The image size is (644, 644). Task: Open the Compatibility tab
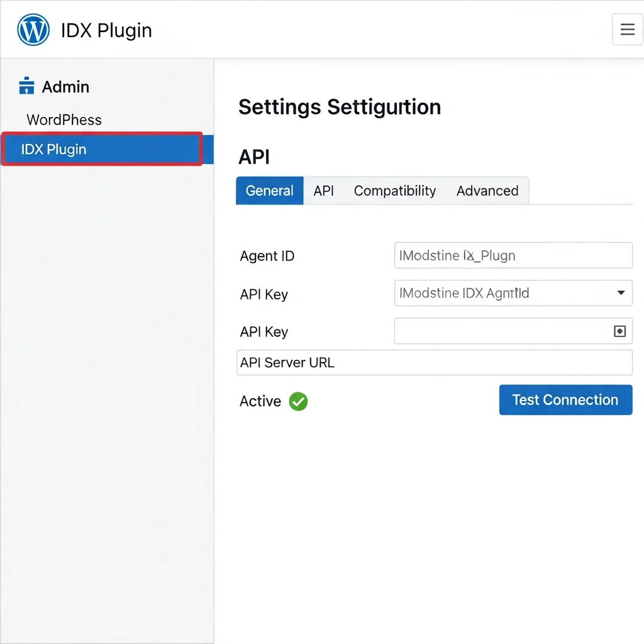coord(395,191)
